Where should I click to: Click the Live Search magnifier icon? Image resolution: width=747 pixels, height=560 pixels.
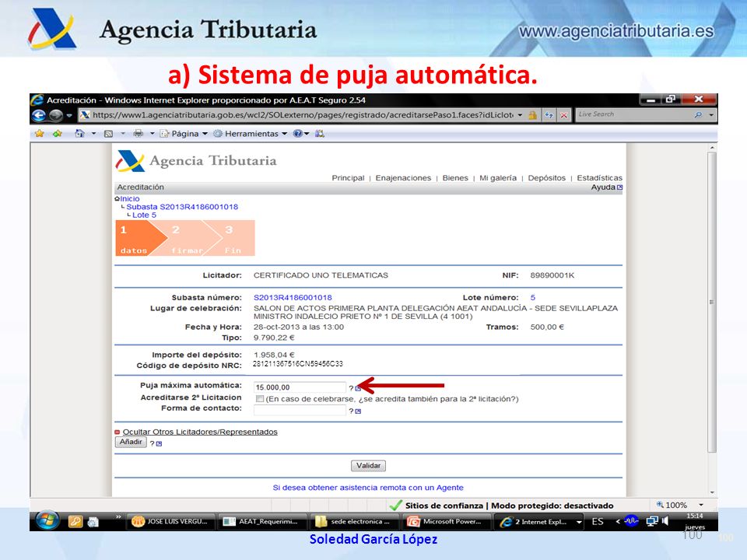coord(698,115)
